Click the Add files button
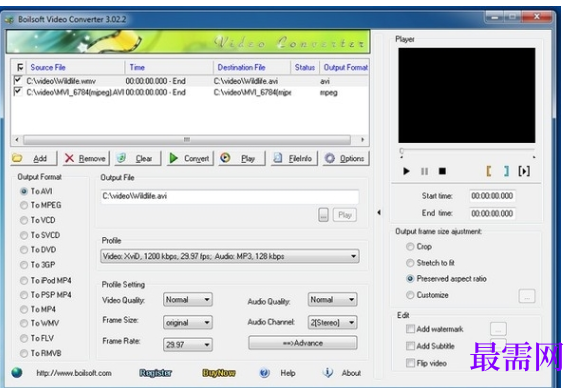Screen dimensions: 582x388 [34, 159]
